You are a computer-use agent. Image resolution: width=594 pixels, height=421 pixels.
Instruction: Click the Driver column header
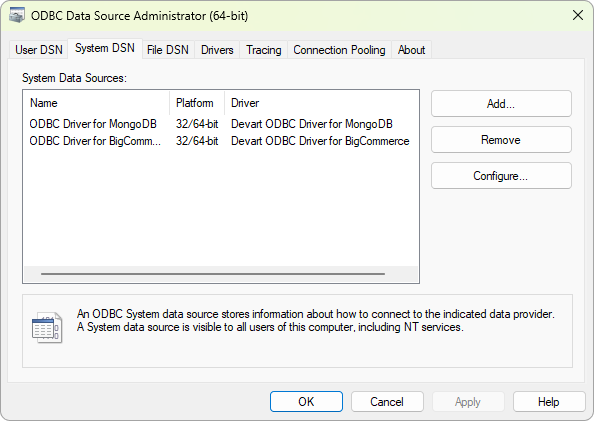pos(321,103)
